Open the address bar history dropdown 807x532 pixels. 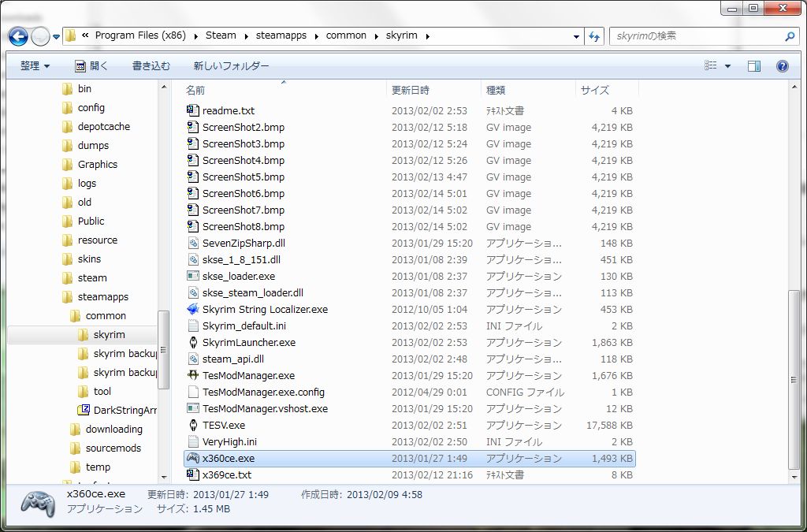pos(576,36)
